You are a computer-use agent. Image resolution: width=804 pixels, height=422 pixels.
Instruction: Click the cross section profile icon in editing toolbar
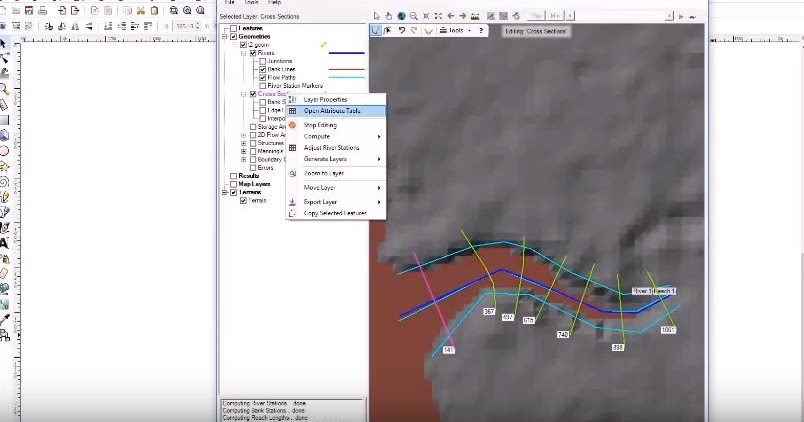pos(428,31)
